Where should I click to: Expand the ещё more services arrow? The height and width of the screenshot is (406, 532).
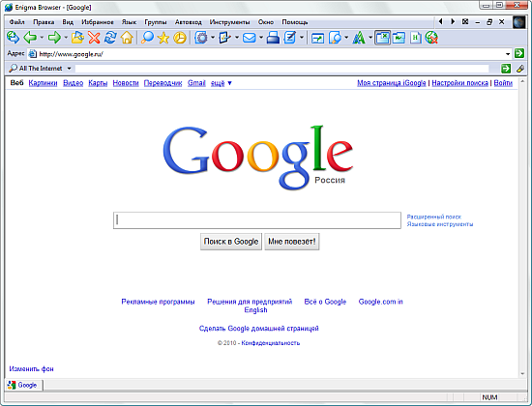[x=229, y=83]
